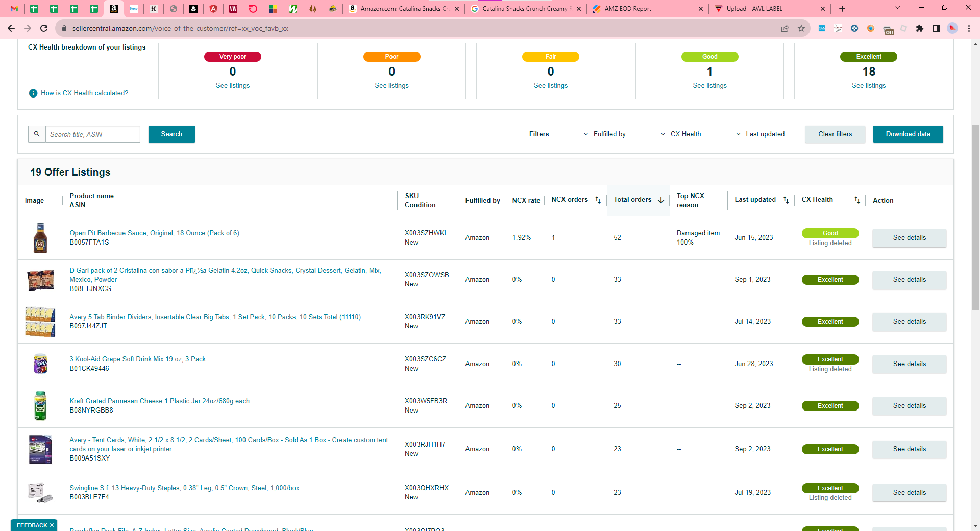Open the Kool-Aid Grape Drink Mix link
980x531 pixels.
click(137, 359)
